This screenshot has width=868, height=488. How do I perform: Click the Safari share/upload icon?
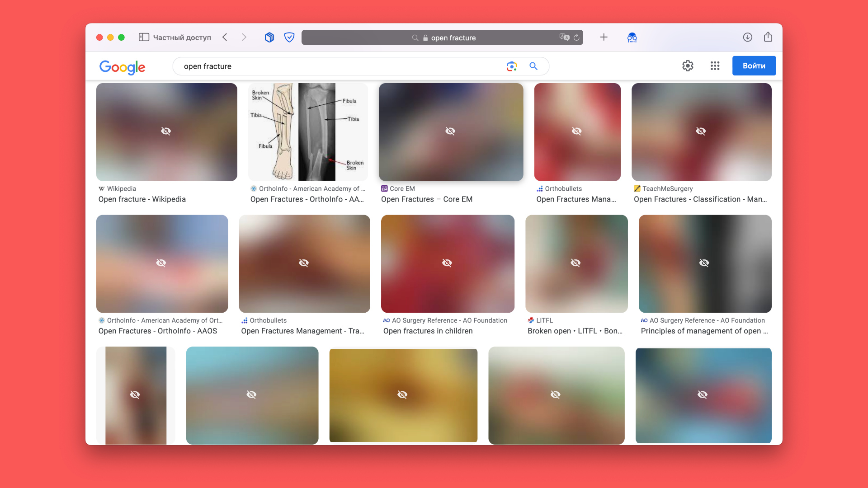[768, 37]
